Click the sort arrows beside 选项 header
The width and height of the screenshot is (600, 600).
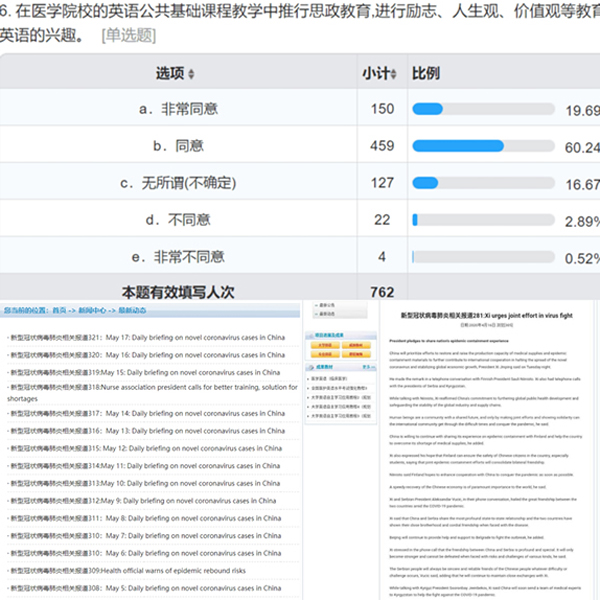[191, 75]
